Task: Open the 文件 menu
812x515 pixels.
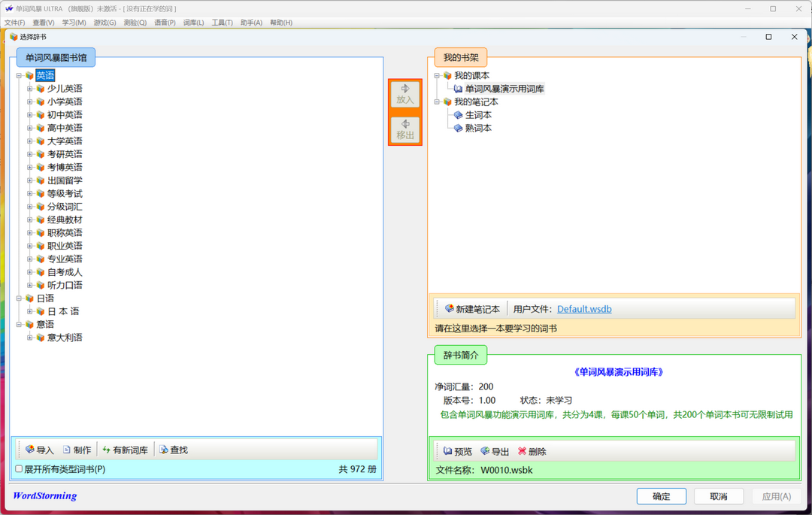Action: click(x=14, y=22)
